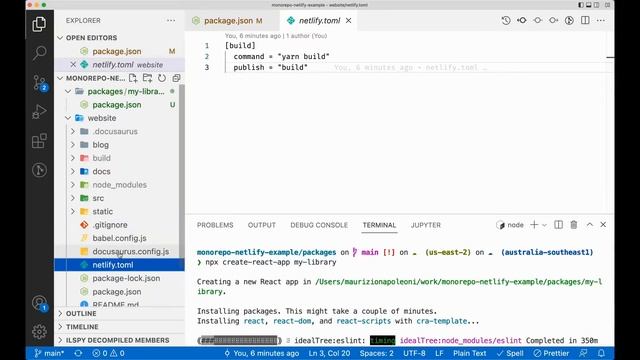Change indentation via Spaces: 2
Viewport: 640px width, 360px height.
point(376,353)
